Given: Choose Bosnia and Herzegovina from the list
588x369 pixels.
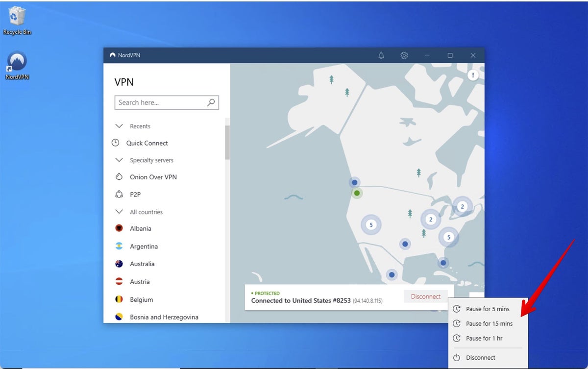Looking at the screenshot, I should tap(164, 317).
